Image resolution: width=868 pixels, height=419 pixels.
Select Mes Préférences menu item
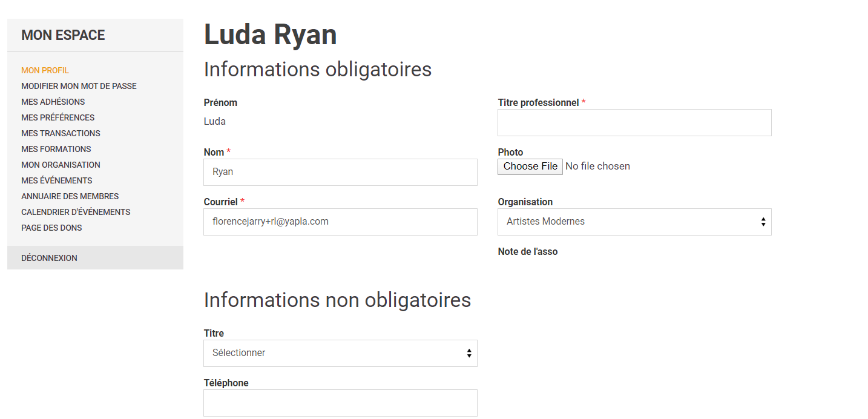point(58,117)
